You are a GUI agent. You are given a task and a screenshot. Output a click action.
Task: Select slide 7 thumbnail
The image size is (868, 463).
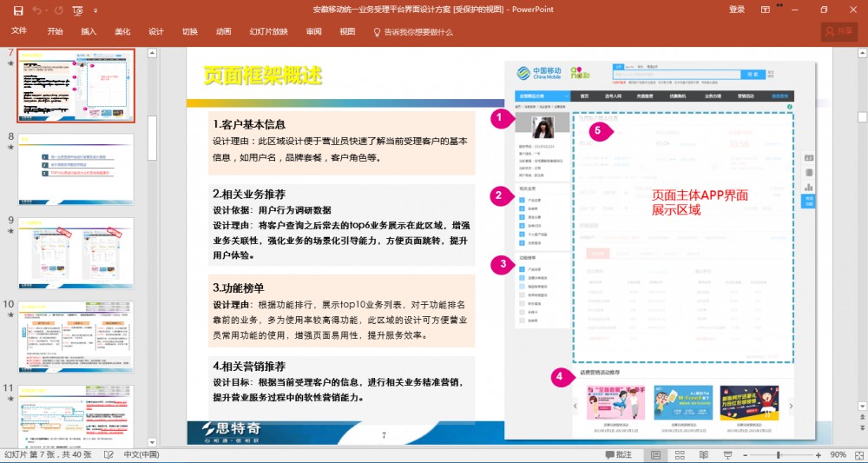76,86
